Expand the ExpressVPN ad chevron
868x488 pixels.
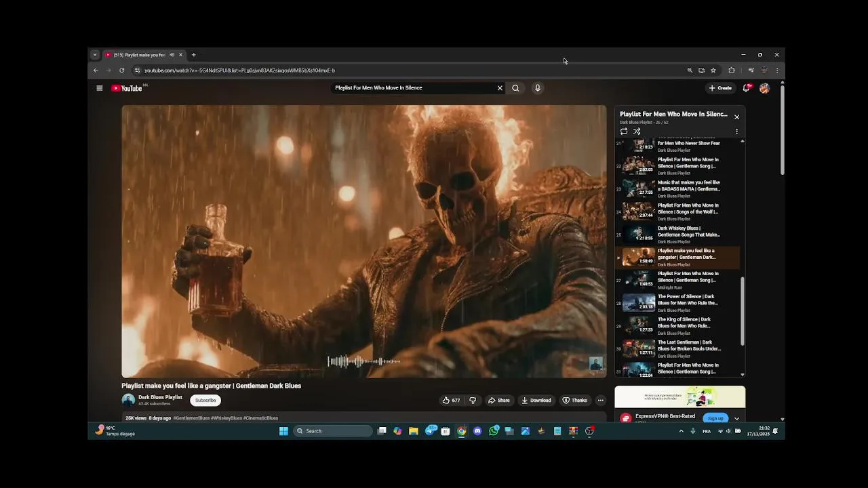tap(736, 418)
